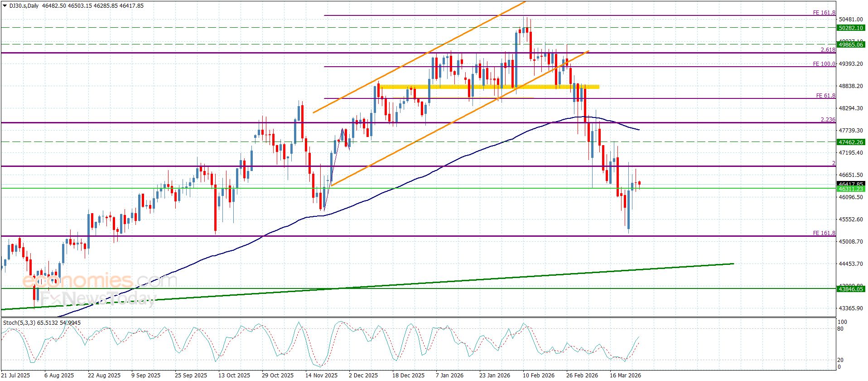Select the green 50282.10 price label
The width and height of the screenshot is (868, 381).
850,28
